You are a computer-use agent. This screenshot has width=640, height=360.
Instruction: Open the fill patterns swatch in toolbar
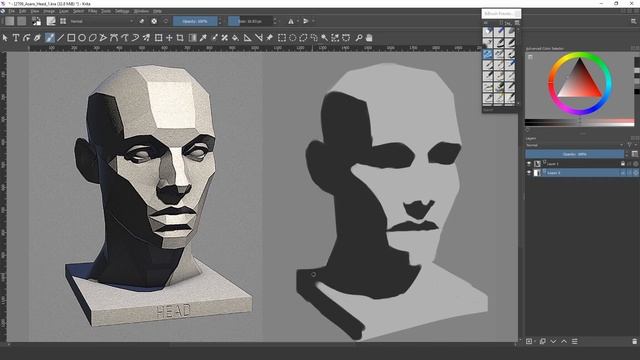click(22, 21)
